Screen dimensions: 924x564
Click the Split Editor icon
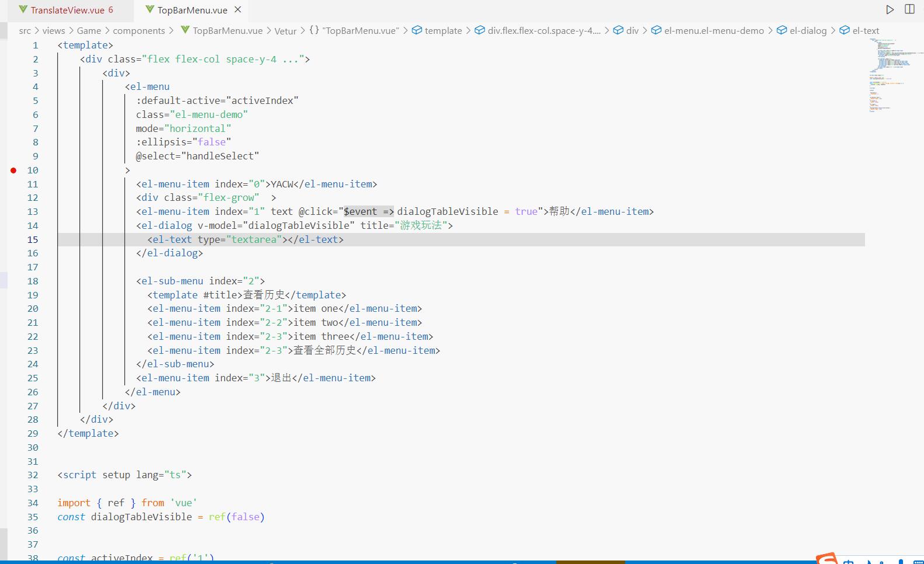(909, 9)
